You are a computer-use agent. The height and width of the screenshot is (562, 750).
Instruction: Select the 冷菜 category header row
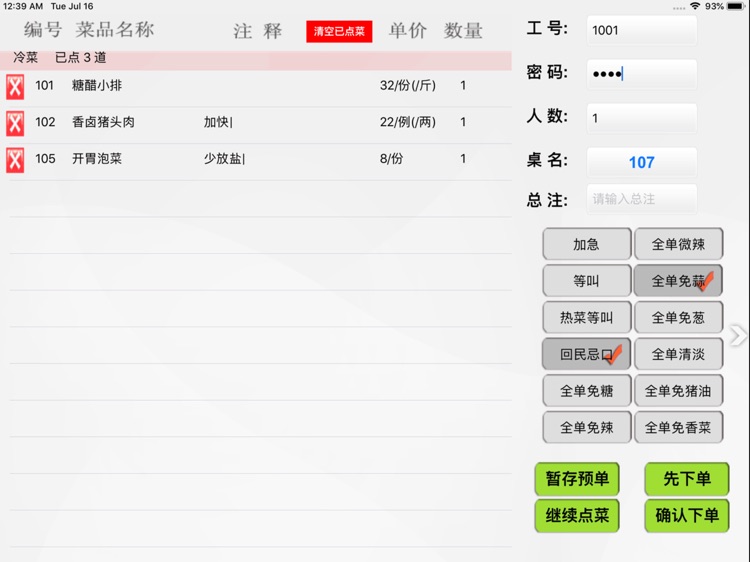[x=256, y=60]
